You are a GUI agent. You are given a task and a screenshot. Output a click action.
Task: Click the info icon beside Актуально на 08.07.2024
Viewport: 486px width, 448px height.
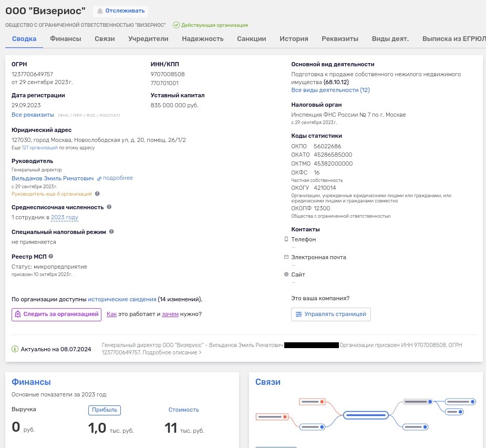15,349
